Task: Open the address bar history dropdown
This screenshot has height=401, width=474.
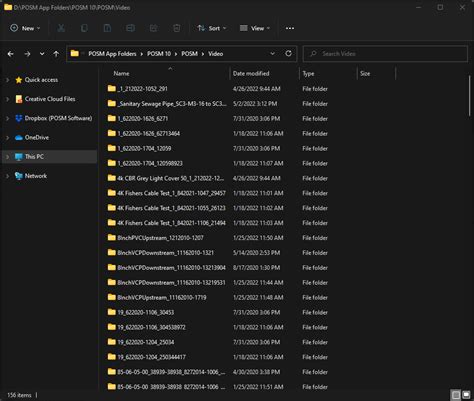Action: [x=272, y=53]
